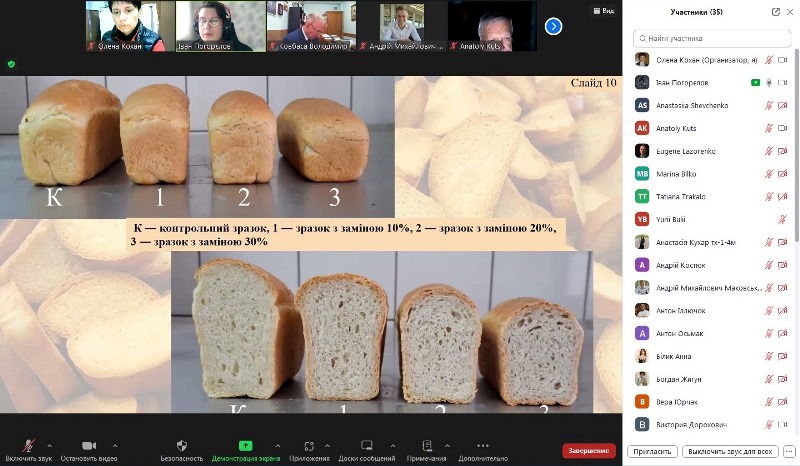Click the green encryption shield icon
The width and height of the screenshot is (800, 466).
tap(11, 64)
